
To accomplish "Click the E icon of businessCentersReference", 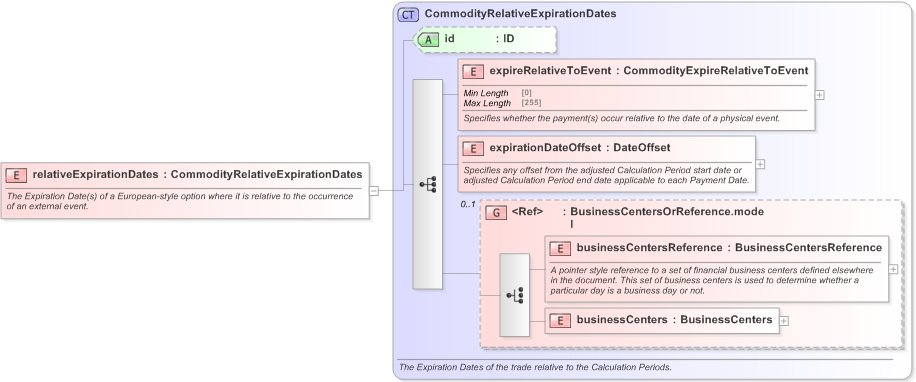I will click(560, 248).
